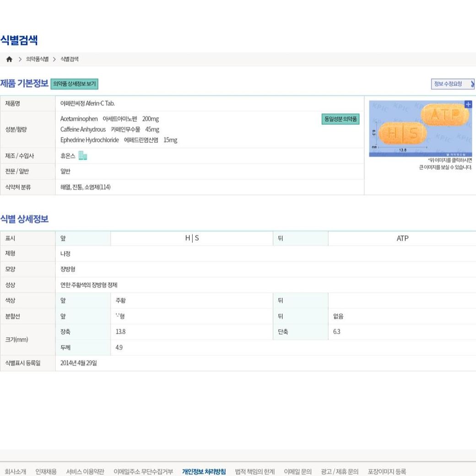Click 법적 책임의 한계 footer link
The height and width of the screenshot is (476, 476).
tap(254, 471)
